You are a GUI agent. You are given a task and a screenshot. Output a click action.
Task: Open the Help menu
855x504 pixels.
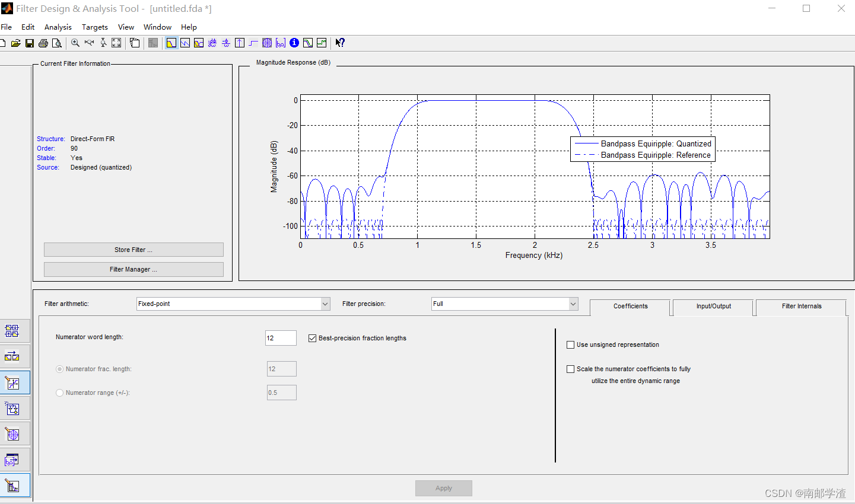click(x=189, y=27)
